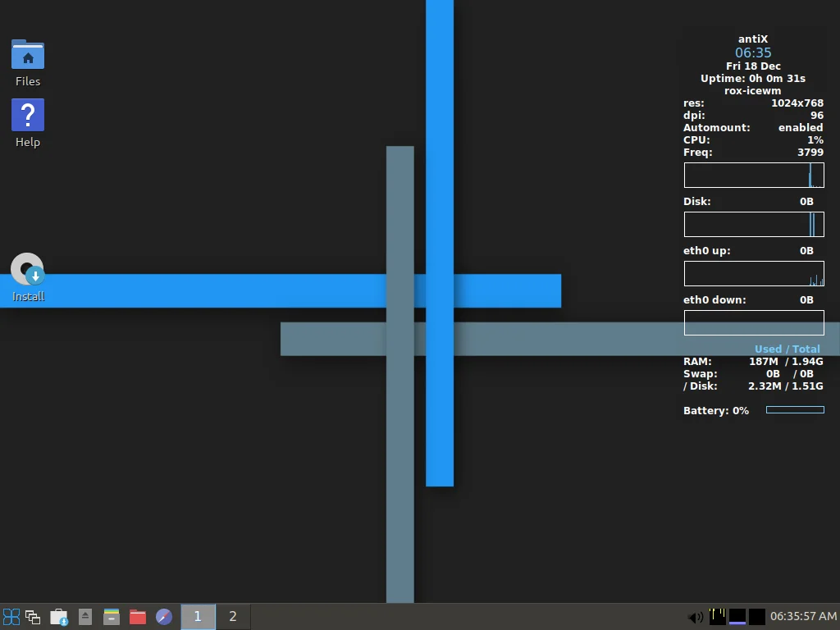Click the taskbar clock showing 06:35:57 AM

pos(803,616)
